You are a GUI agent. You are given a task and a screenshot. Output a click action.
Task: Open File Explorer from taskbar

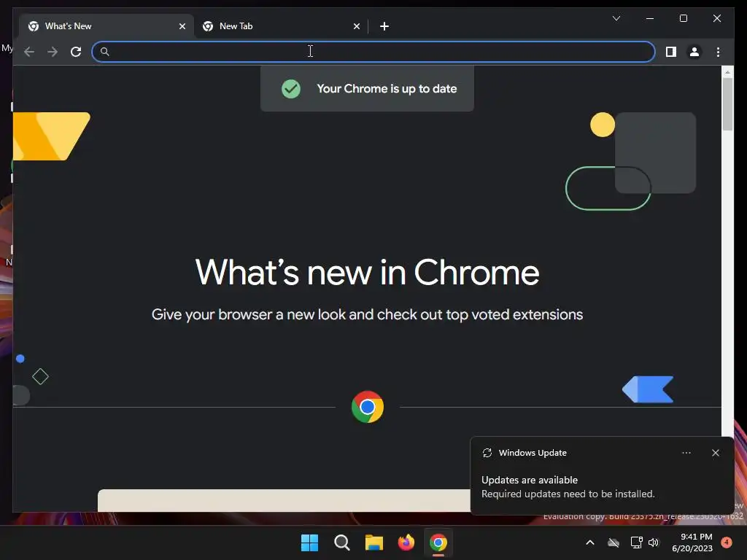[374, 542]
